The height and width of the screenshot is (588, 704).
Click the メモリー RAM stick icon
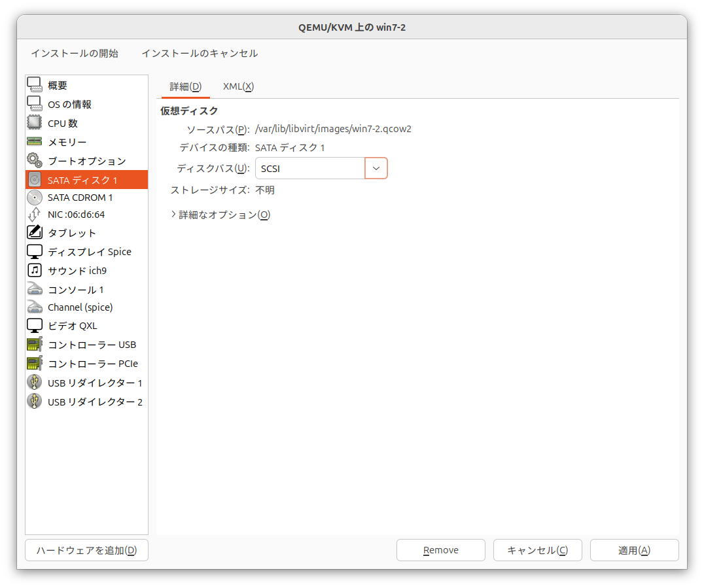click(x=35, y=142)
